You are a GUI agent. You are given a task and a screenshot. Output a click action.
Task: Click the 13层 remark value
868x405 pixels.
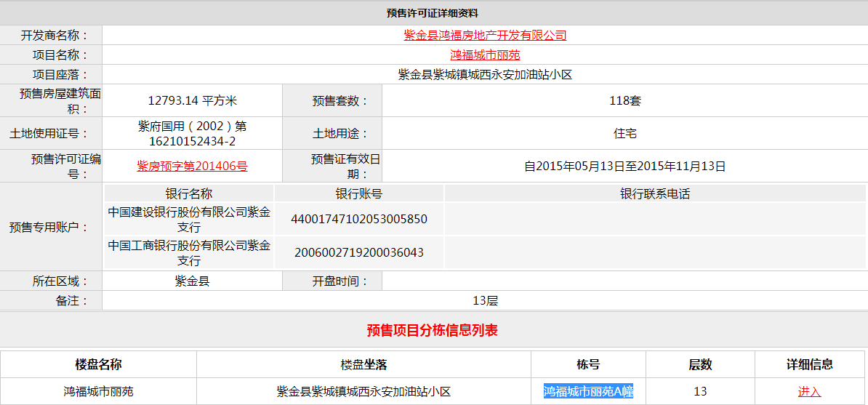(485, 300)
